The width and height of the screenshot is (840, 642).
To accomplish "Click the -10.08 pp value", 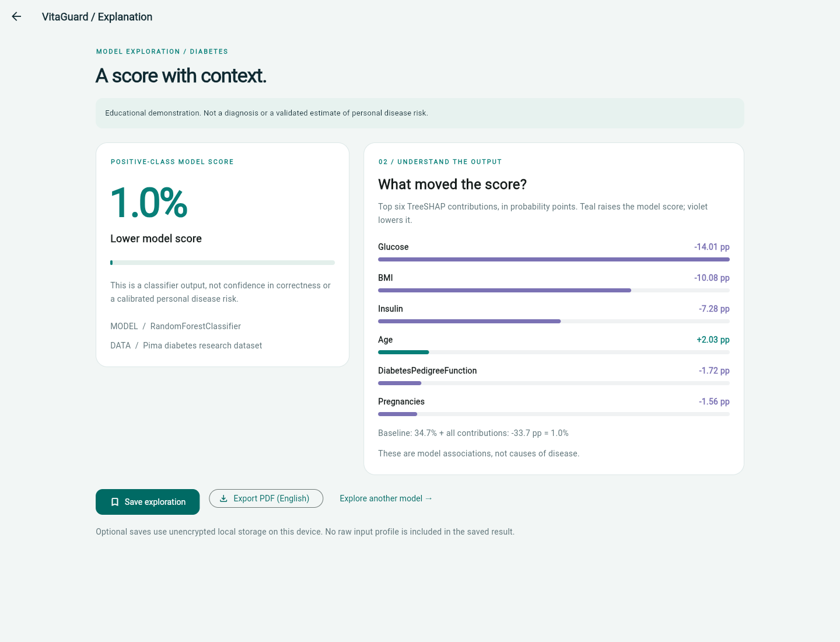I will tap(712, 278).
